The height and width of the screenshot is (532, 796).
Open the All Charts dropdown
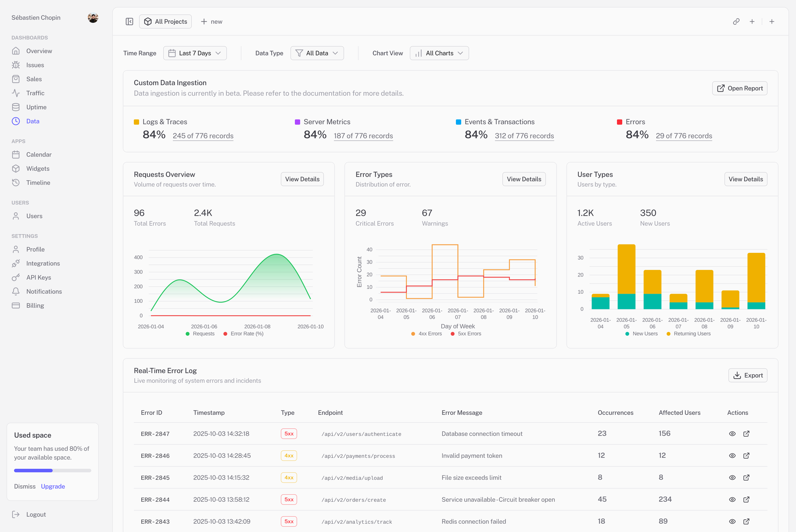click(x=439, y=53)
